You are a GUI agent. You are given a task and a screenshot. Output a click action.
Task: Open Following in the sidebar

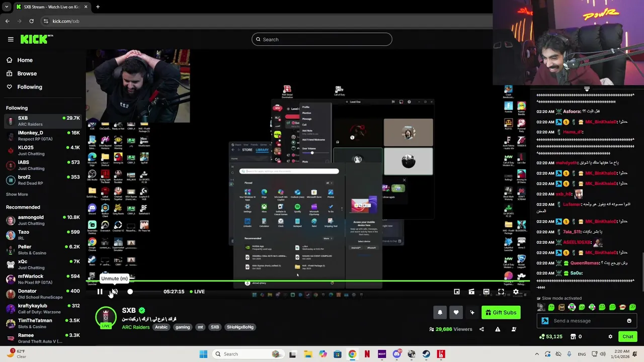coord(24,87)
